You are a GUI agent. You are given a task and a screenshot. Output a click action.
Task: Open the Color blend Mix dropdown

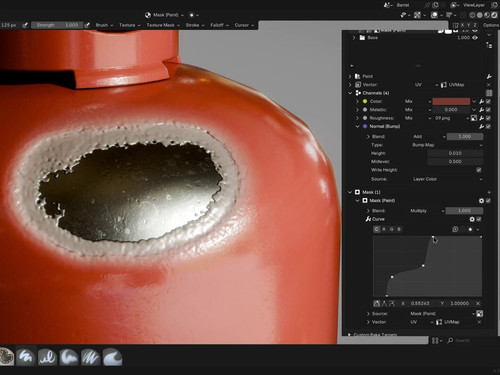pyautogui.click(x=418, y=101)
